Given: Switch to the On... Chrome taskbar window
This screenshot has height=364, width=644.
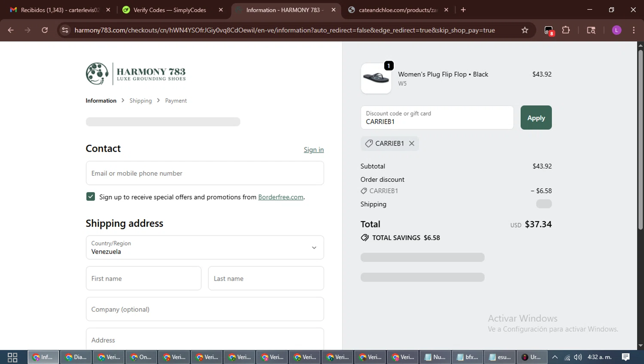Looking at the screenshot, I should (x=141, y=357).
